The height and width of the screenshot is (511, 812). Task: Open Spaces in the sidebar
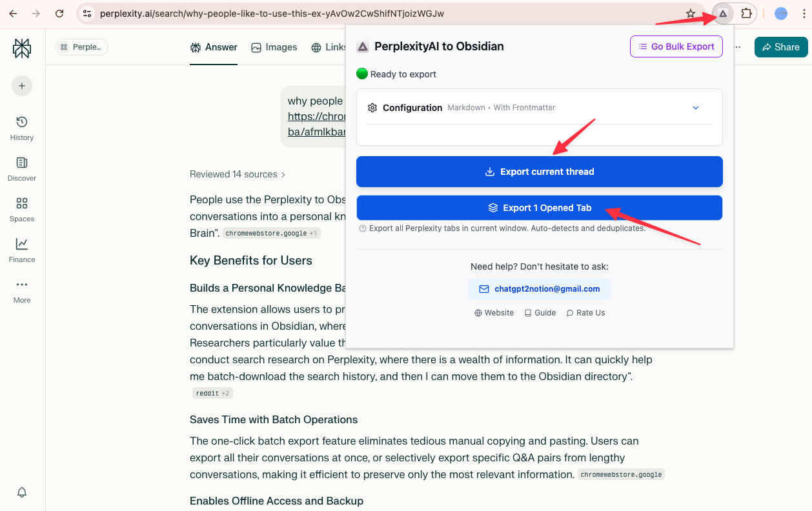22,209
